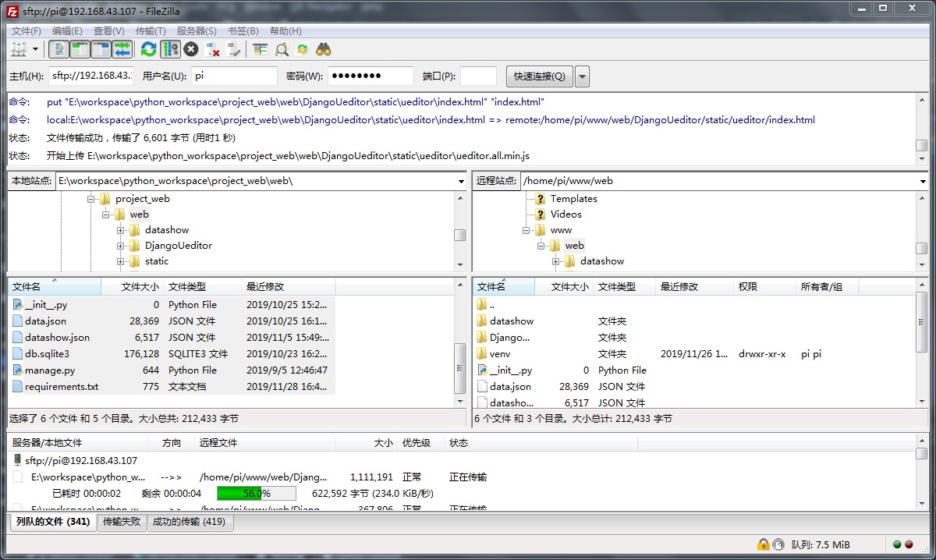Toggle local directory tree display
This screenshot has width=936, height=560.
pyautogui.click(x=80, y=49)
